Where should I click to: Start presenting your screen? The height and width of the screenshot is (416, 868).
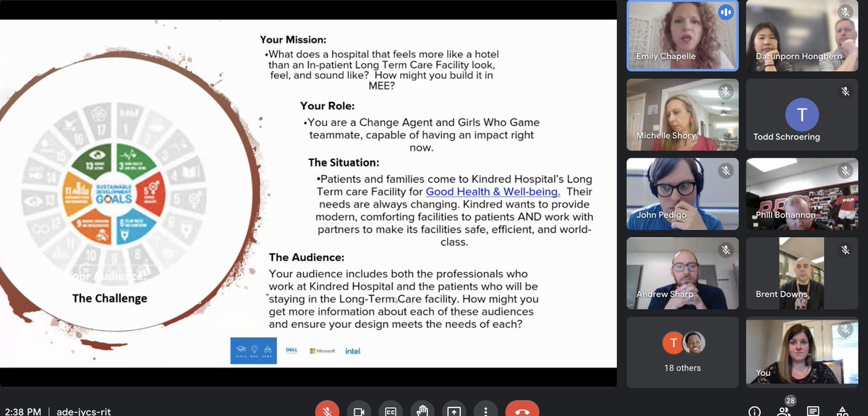(454, 411)
